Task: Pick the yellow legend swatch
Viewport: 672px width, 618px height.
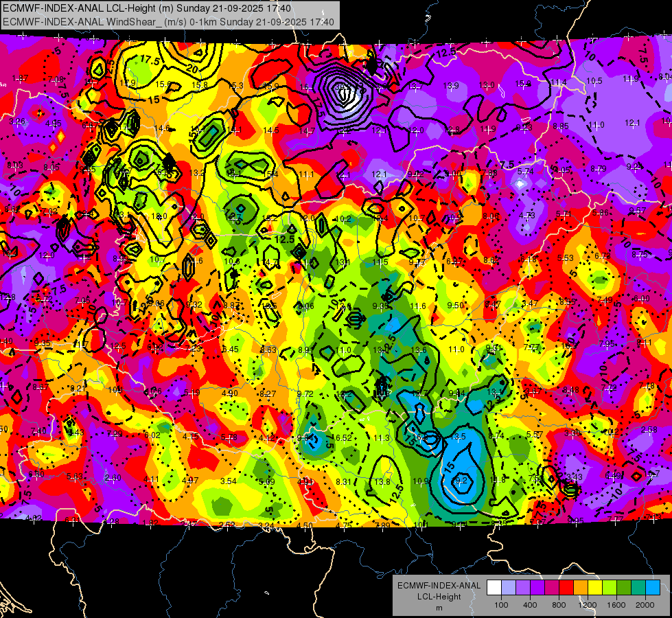Action: 595,588
